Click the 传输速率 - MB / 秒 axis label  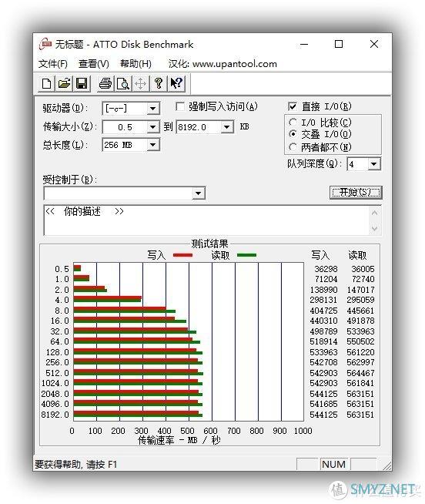point(179,440)
